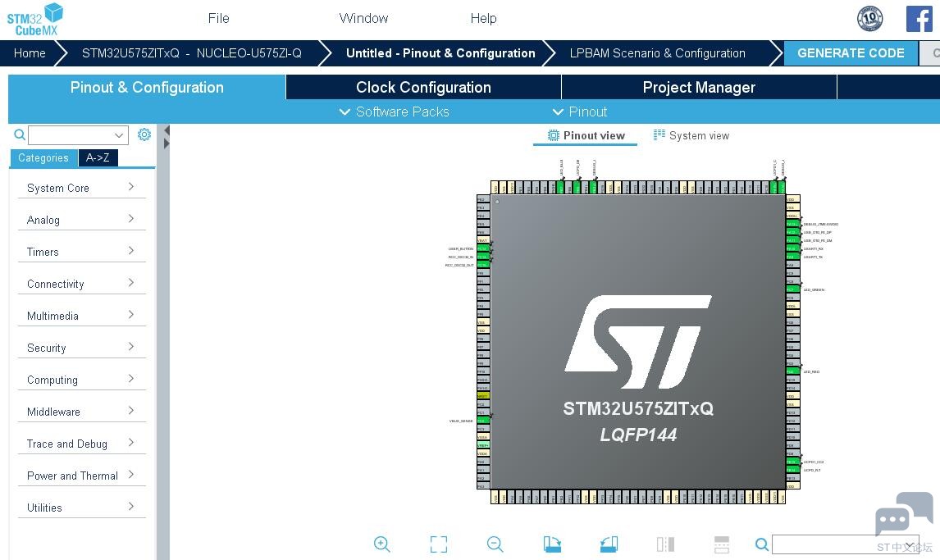Toggle the vertical split view icon

point(665,544)
